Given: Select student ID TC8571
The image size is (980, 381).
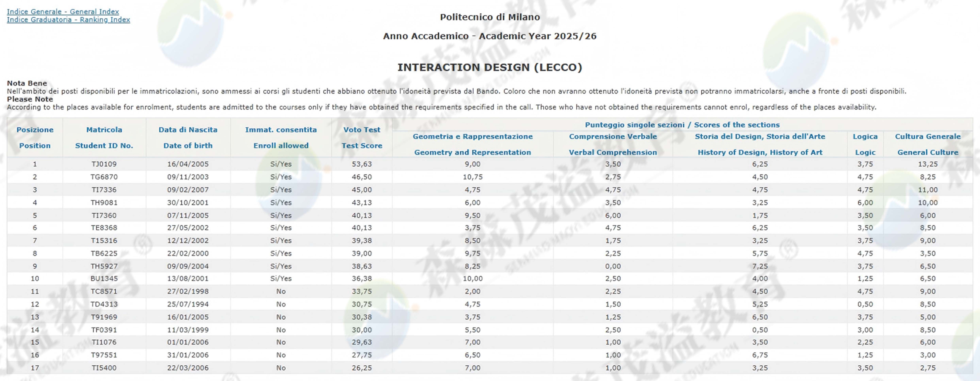Looking at the screenshot, I should point(104,292).
